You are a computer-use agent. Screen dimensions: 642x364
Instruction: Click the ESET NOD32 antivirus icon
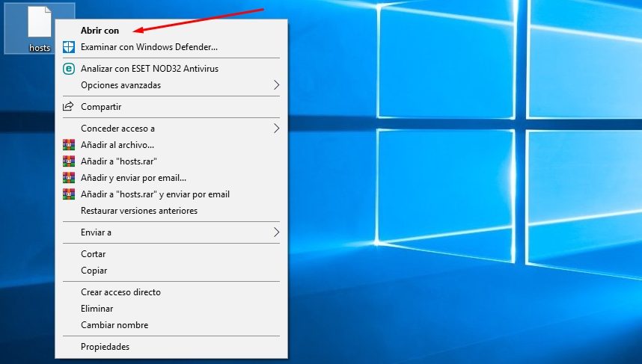pyautogui.click(x=69, y=69)
